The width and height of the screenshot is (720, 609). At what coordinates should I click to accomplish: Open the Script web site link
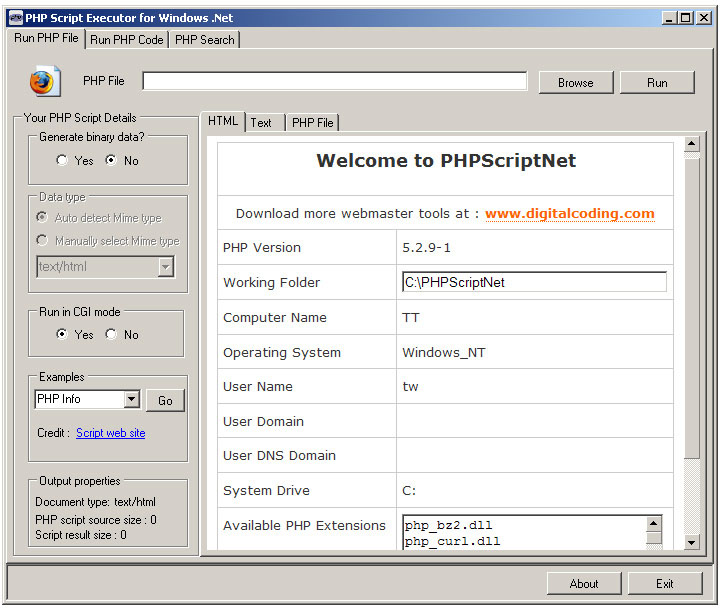click(111, 433)
